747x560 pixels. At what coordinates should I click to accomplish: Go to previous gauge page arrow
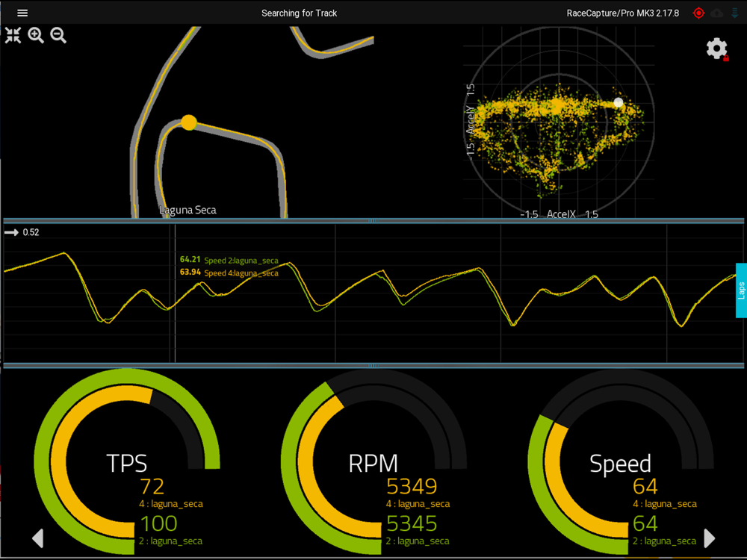pos(37,538)
